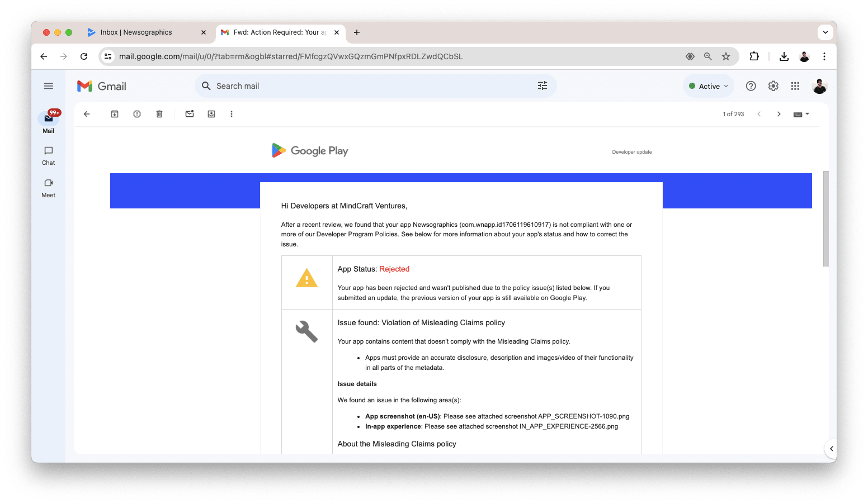Image resolution: width=868 pixels, height=504 pixels.
Task: Go to the older email arrow
Action: [x=779, y=114]
